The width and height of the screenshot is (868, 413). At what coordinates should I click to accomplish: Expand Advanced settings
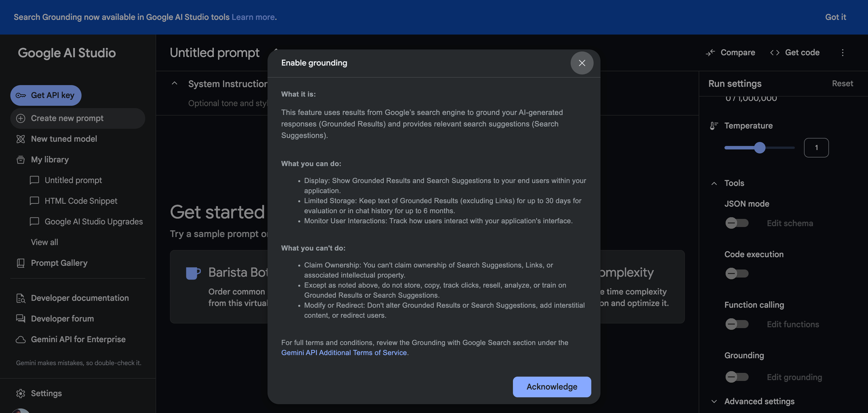[714, 402]
